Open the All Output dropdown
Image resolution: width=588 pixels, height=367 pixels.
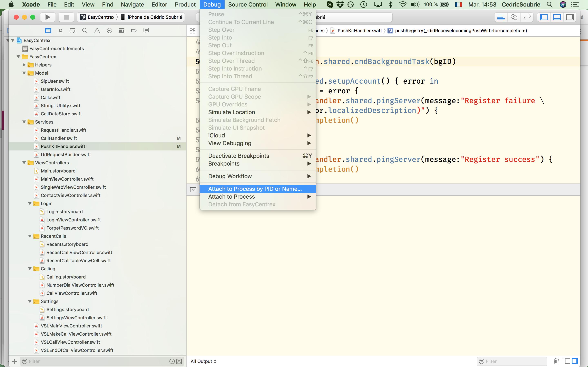click(203, 361)
